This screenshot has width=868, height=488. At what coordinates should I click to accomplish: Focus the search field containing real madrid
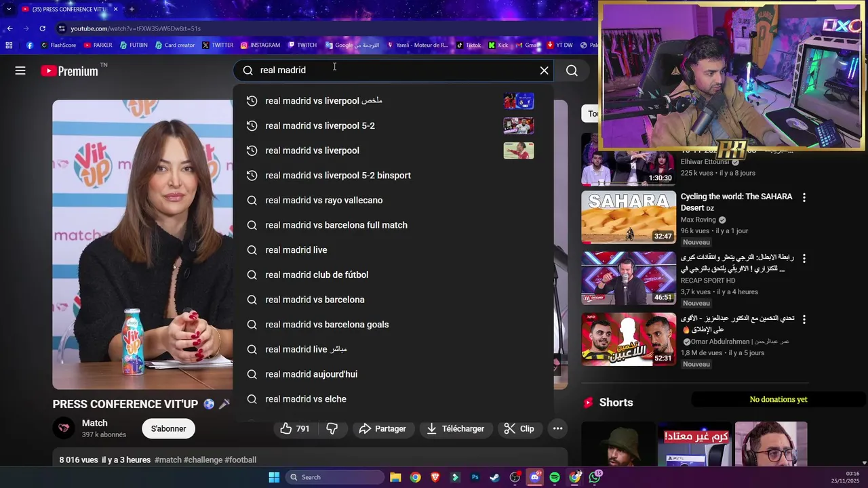pos(393,70)
